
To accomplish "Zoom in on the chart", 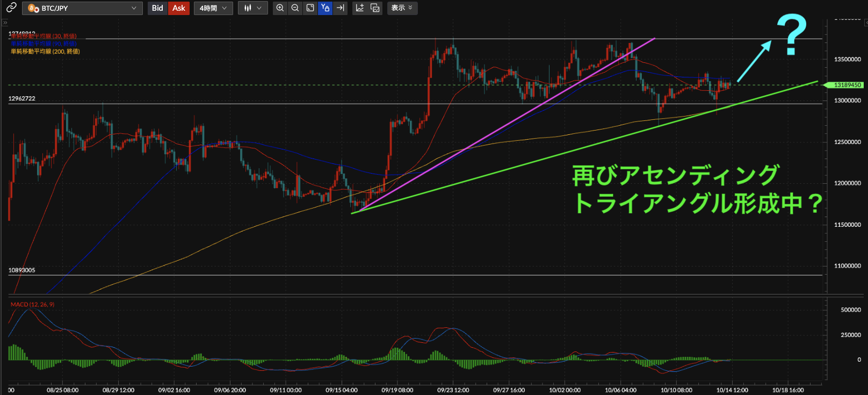I will [280, 8].
